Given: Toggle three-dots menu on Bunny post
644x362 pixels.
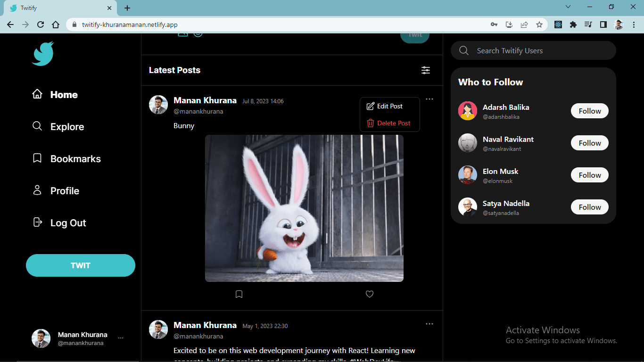Looking at the screenshot, I should (x=429, y=99).
